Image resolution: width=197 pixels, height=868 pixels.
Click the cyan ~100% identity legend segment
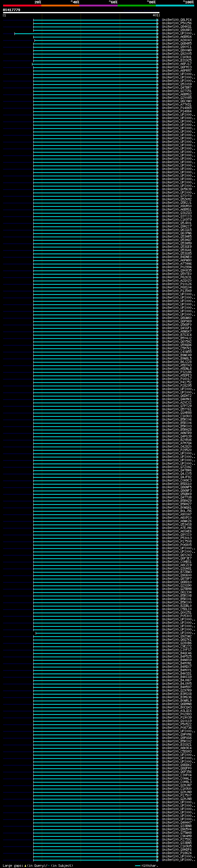[x=175, y=6]
